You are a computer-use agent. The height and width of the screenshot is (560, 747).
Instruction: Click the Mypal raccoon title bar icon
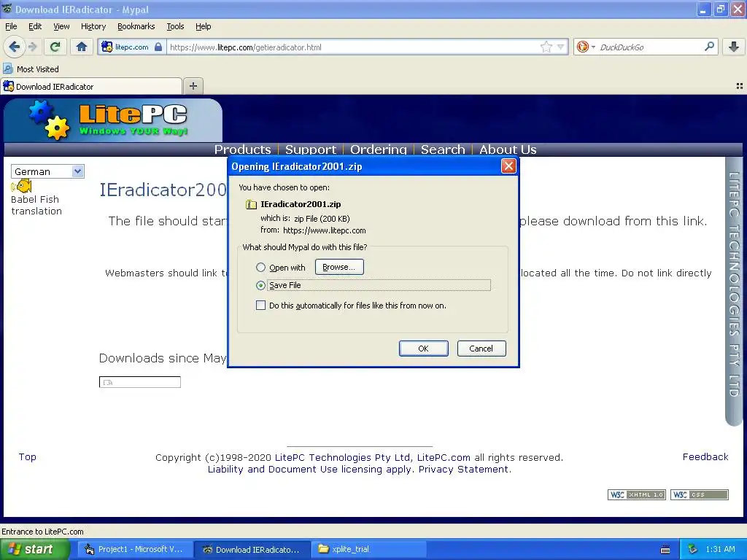[7, 9]
